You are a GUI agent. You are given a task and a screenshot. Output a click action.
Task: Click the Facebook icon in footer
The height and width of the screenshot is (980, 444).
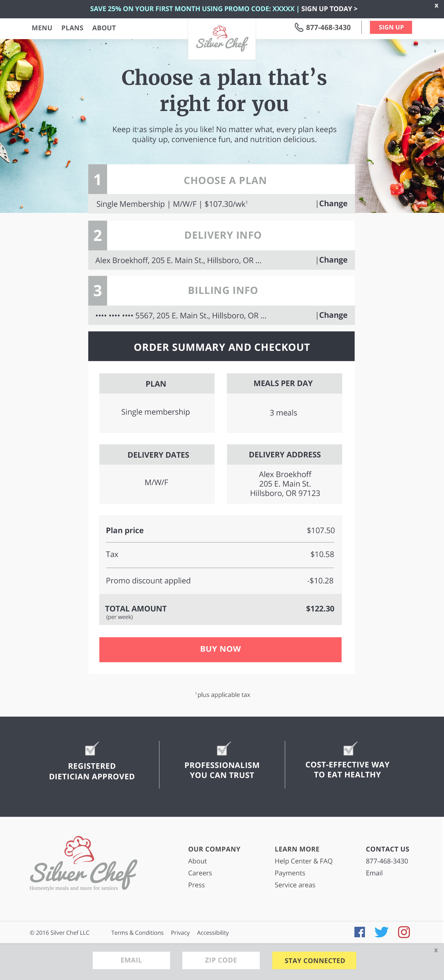tap(359, 932)
